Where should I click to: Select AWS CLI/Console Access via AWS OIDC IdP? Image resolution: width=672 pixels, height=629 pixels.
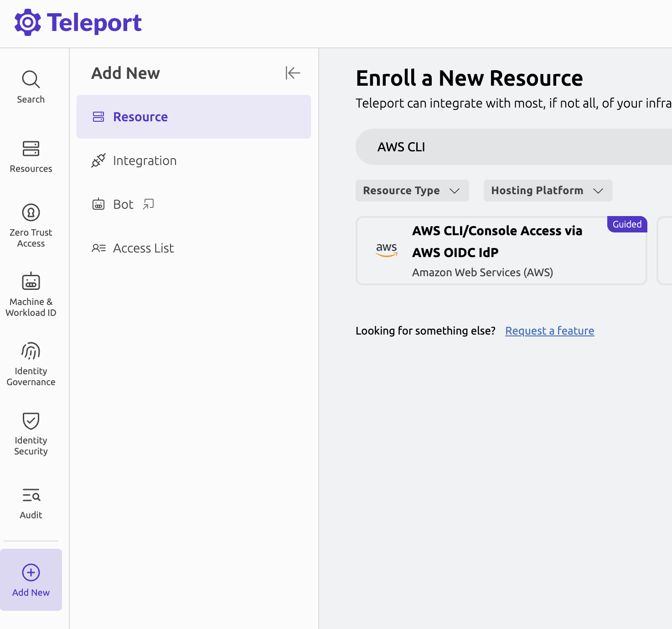pos(501,251)
